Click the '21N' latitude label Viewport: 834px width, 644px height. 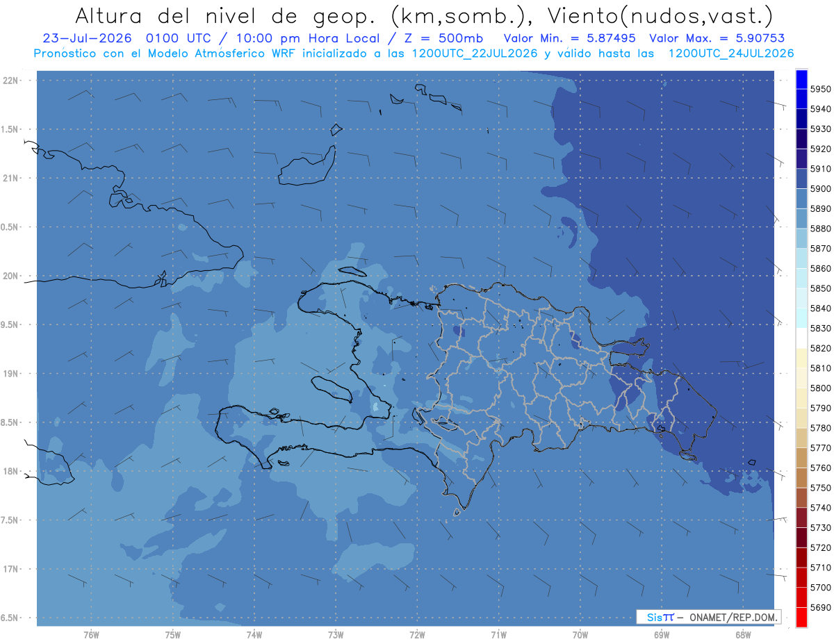[x=12, y=178]
